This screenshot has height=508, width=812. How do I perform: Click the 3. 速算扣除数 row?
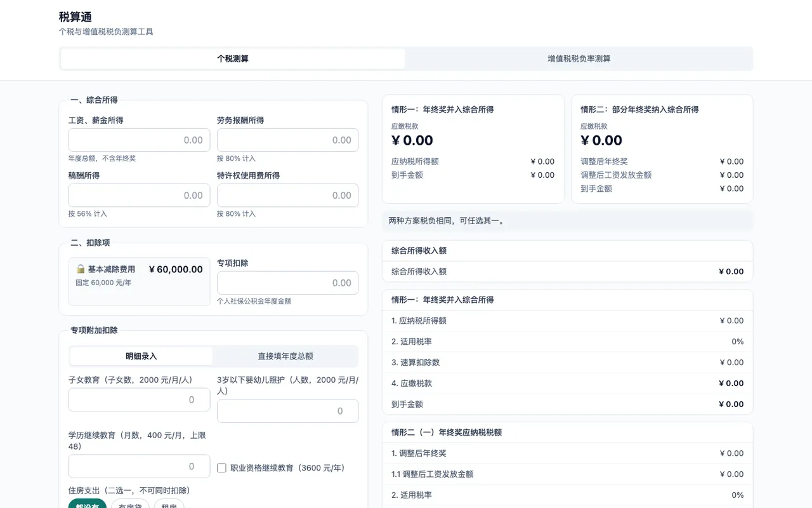568,363
